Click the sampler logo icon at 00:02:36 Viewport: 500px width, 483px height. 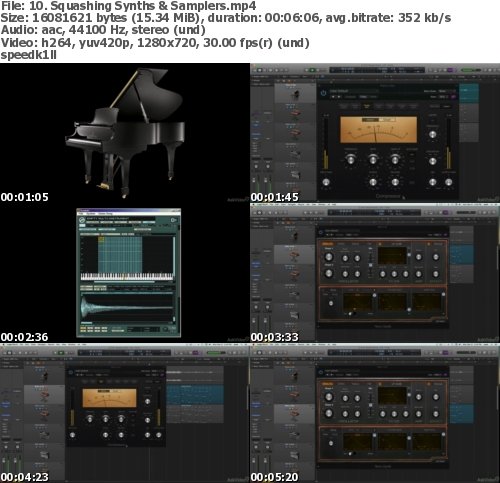pyautogui.click(x=82, y=220)
